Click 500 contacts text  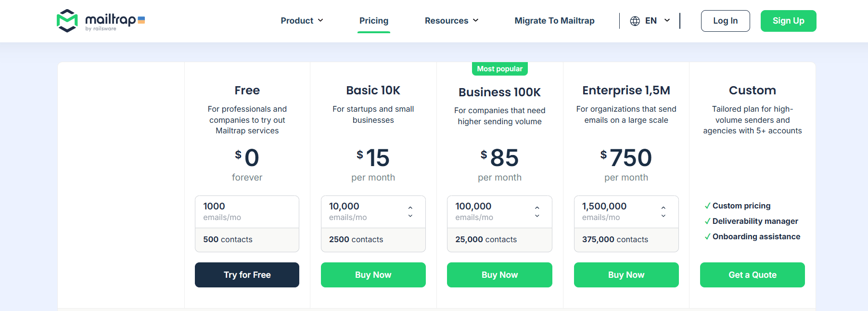pyautogui.click(x=228, y=240)
